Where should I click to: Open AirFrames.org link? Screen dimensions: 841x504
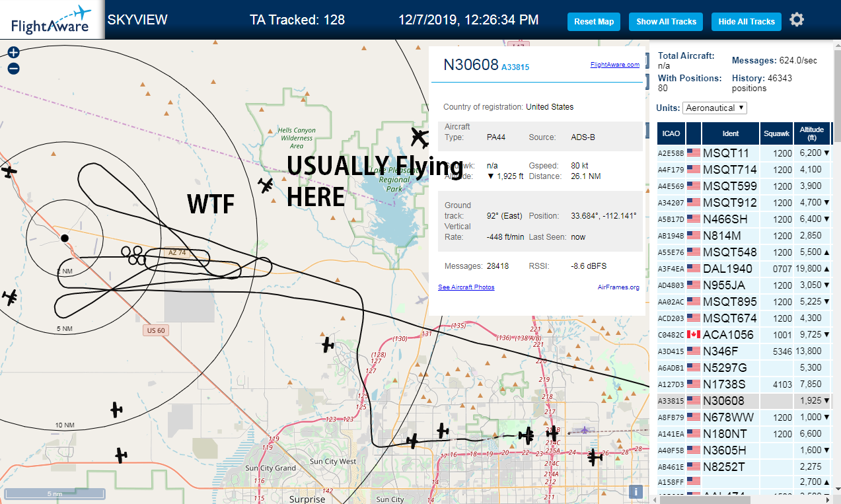[618, 287]
